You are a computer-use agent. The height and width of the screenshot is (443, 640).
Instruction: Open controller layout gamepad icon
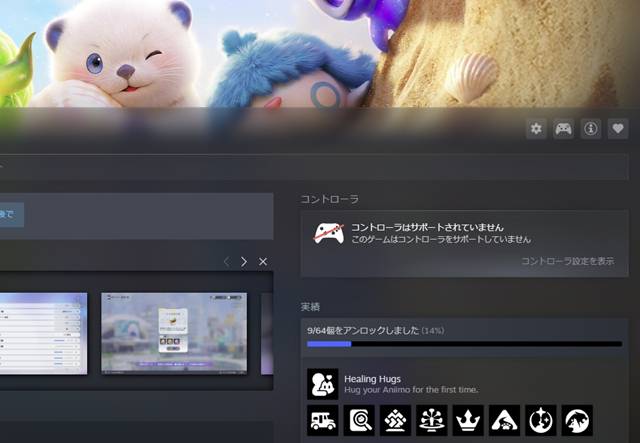pos(563,129)
